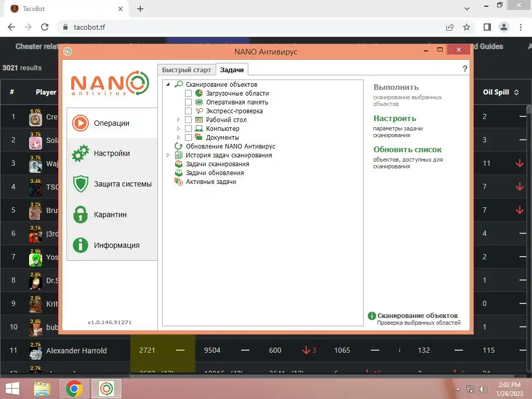Expand История задач сканирования node
The image size is (532, 399).
[168, 155]
